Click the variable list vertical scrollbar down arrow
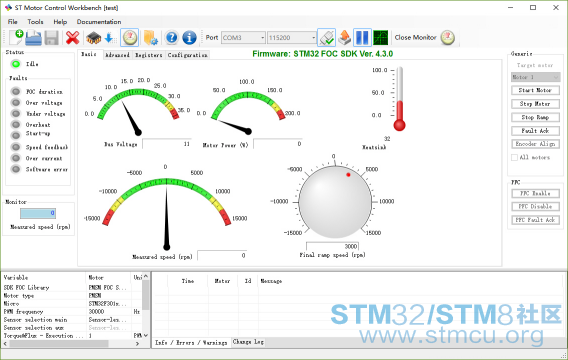Image resolution: width=568 pixels, height=360 pixels. (x=146, y=335)
